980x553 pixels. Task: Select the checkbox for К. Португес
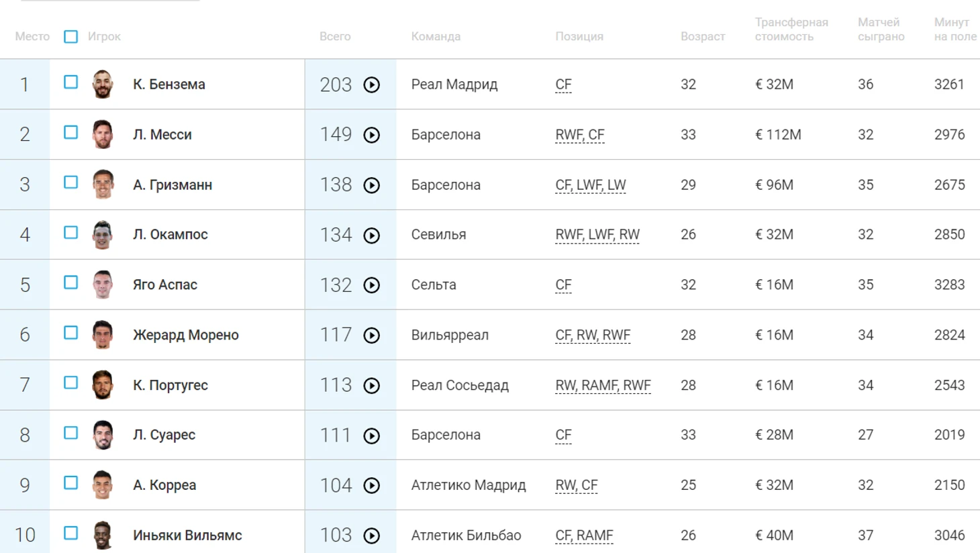click(70, 383)
